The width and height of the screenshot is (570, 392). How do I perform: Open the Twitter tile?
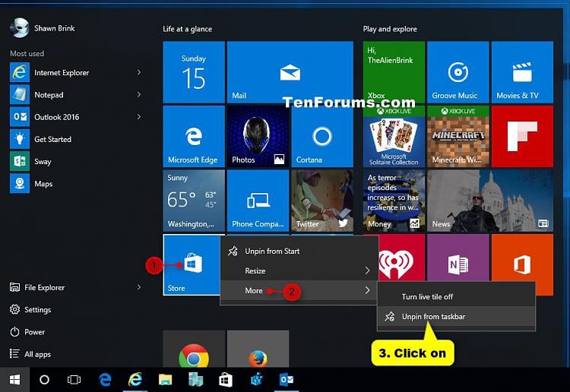(x=322, y=201)
